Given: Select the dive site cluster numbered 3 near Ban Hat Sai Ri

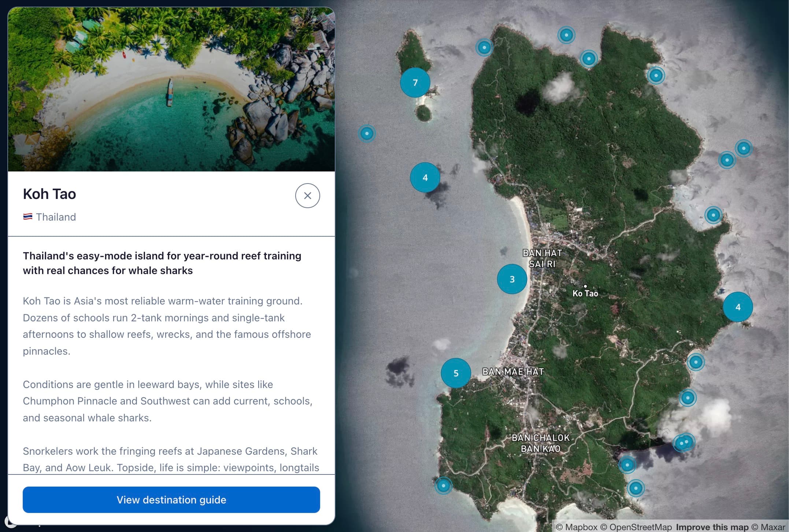Looking at the screenshot, I should click(x=512, y=279).
